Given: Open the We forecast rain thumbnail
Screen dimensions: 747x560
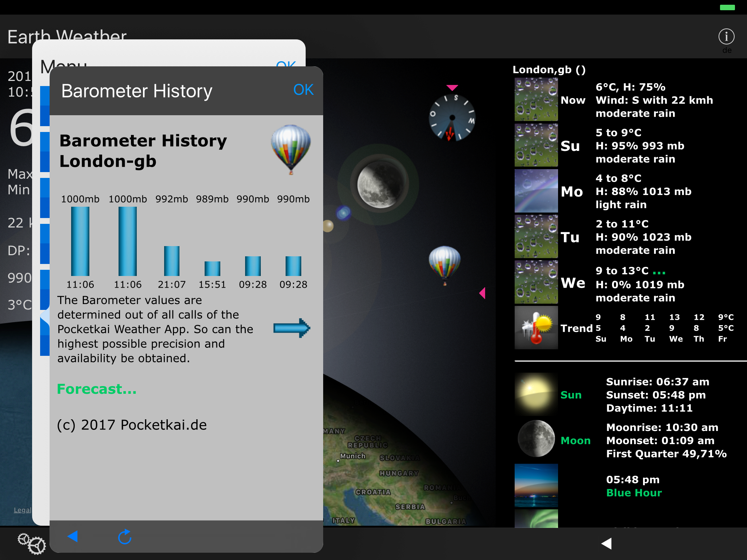Looking at the screenshot, I should (x=536, y=282).
